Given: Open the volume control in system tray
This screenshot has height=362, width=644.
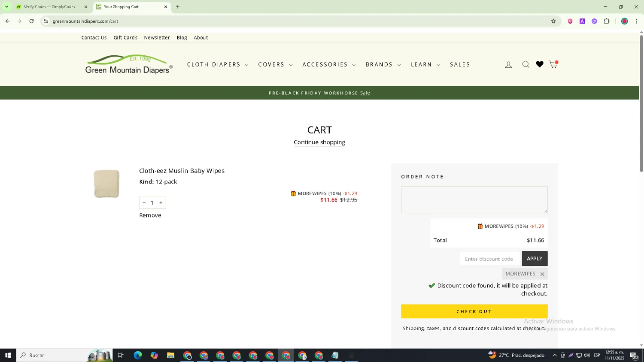Looking at the screenshot, I should tap(587, 355).
